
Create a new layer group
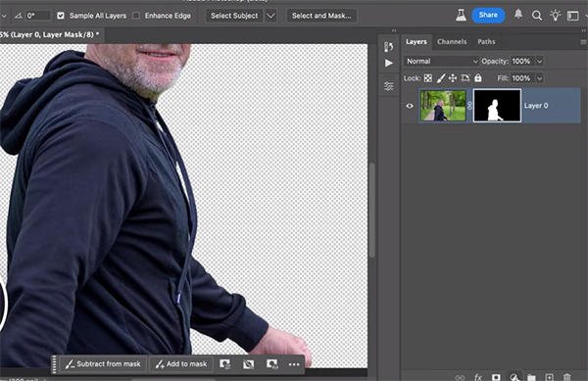click(531, 377)
